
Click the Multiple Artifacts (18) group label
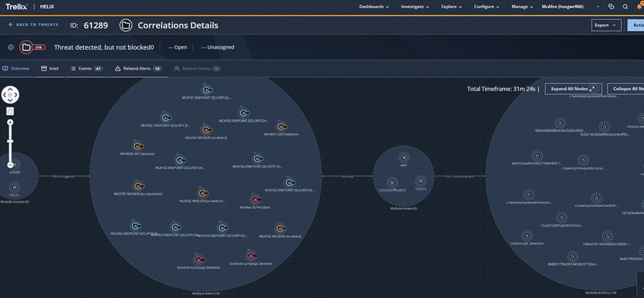(x=602, y=293)
